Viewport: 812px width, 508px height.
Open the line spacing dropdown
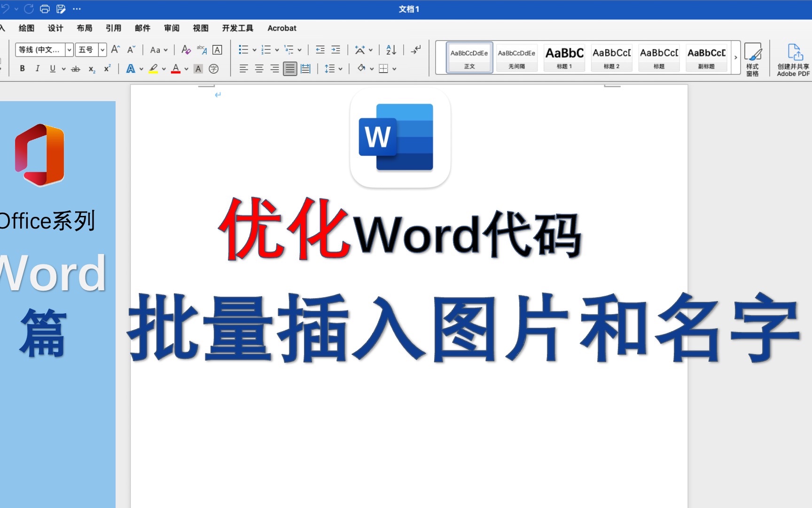tap(333, 69)
